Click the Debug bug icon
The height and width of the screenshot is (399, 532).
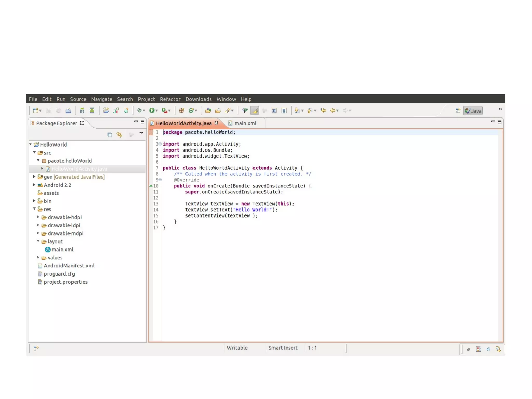(139, 110)
